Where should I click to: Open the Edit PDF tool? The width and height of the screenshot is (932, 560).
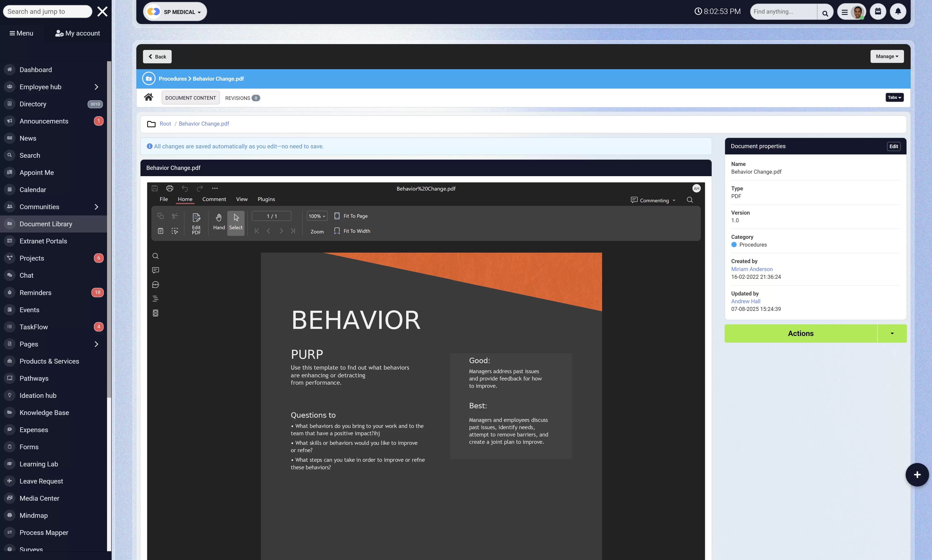pos(196,223)
